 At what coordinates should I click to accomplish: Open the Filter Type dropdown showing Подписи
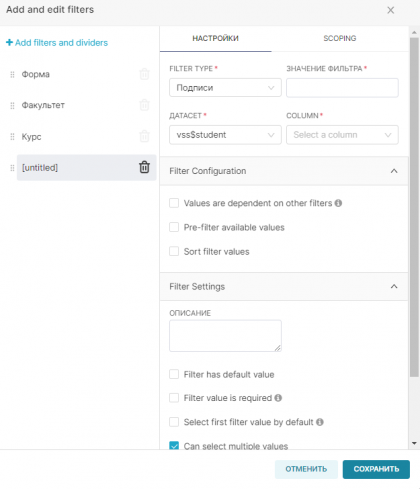click(225, 88)
